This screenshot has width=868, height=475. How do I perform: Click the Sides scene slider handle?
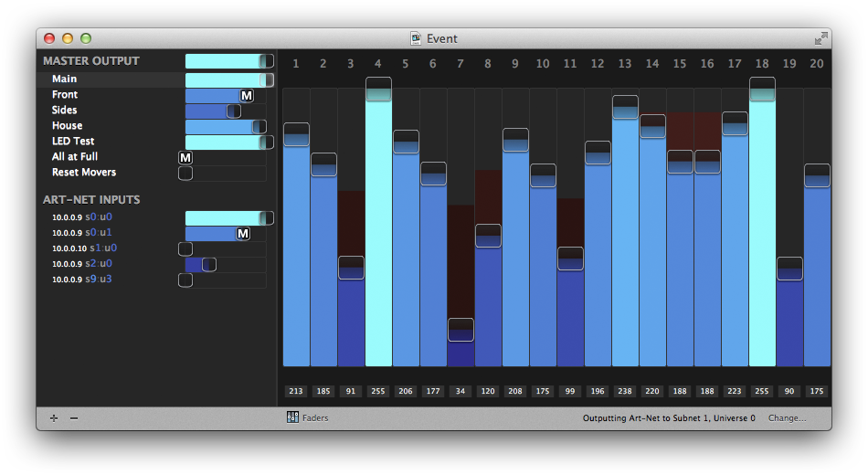(x=234, y=111)
